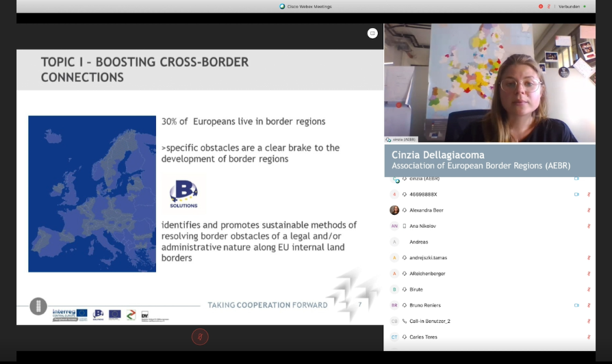Click the cinzia (AEBR) name label on the video
Screen dimensions: 612x364
pos(401,140)
